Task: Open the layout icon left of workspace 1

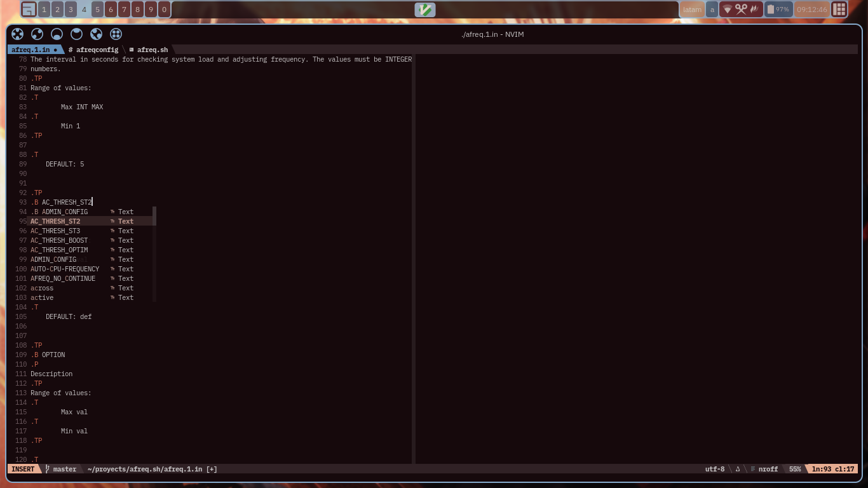Action: (29, 10)
